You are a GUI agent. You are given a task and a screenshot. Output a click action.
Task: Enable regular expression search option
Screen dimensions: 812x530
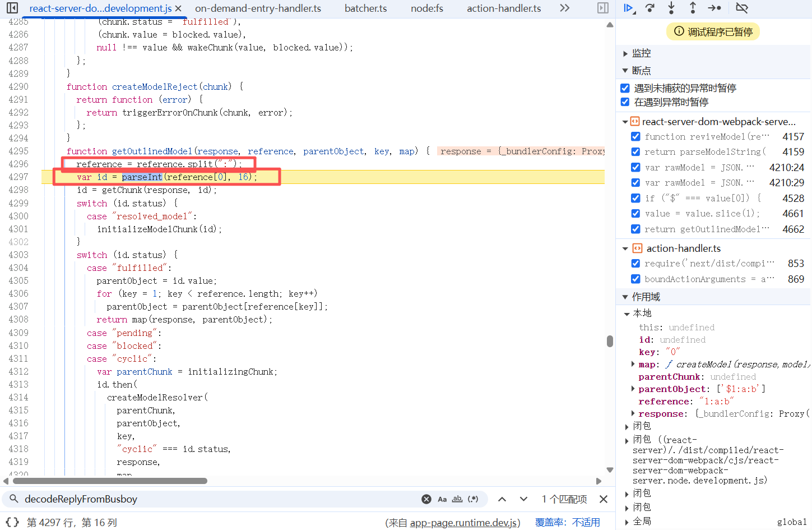click(x=473, y=499)
